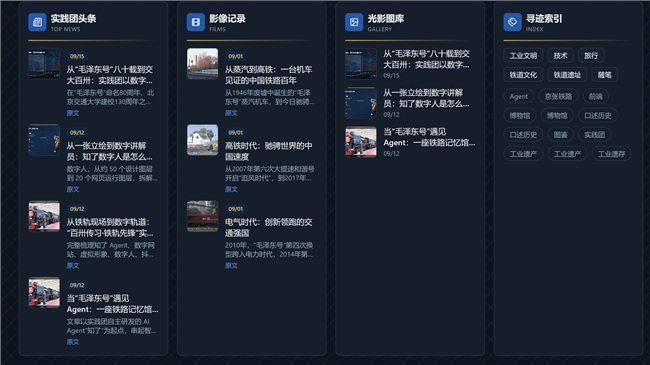Screen dimensions: 650x365
Task: Follow the 原文 link under 电气时代
Action: coord(231,265)
